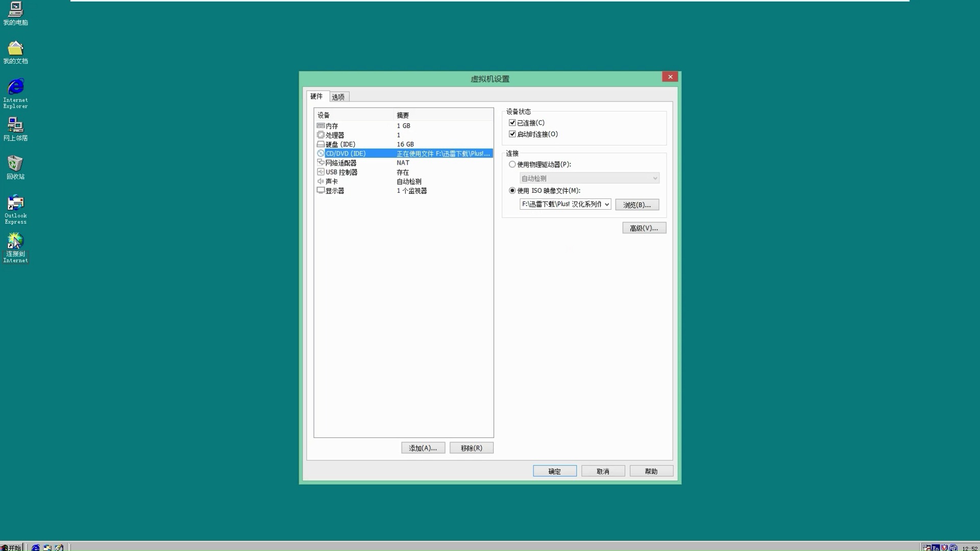The width and height of the screenshot is (980, 551).
Task: Click 添加 to add new device
Action: click(x=423, y=448)
